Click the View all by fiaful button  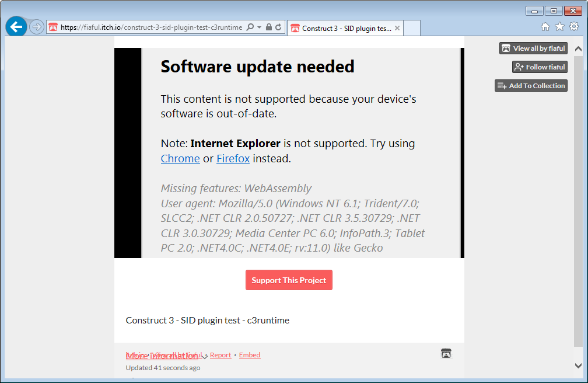pyautogui.click(x=533, y=48)
